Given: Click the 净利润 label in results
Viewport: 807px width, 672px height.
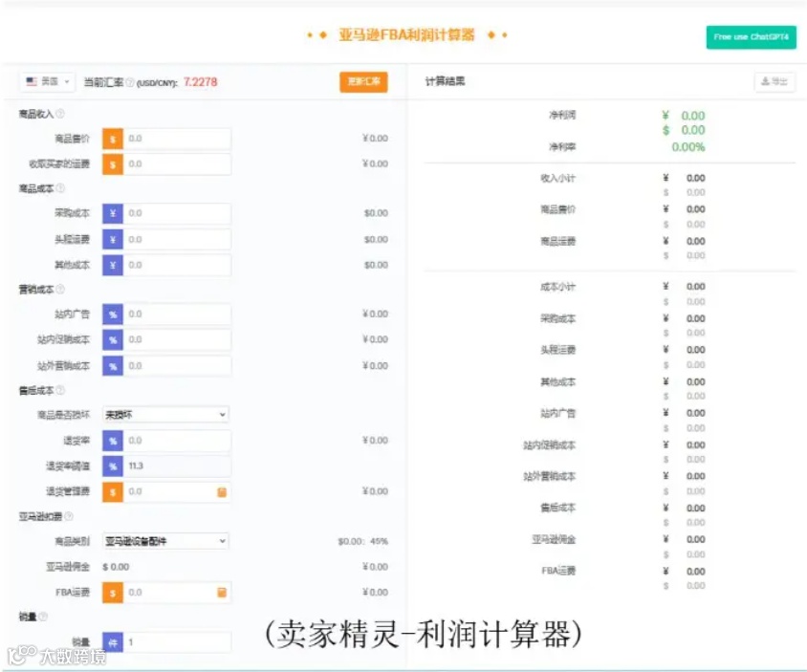Looking at the screenshot, I should (562, 115).
